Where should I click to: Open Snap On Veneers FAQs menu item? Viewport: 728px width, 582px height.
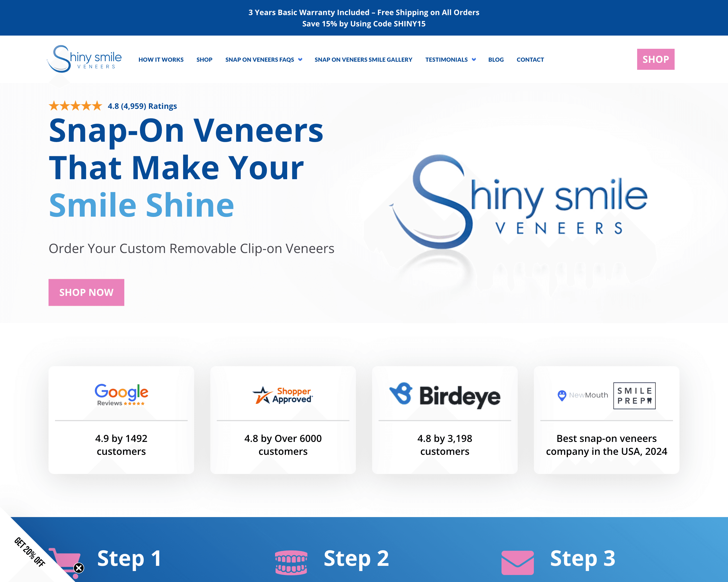pyautogui.click(x=259, y=60)
